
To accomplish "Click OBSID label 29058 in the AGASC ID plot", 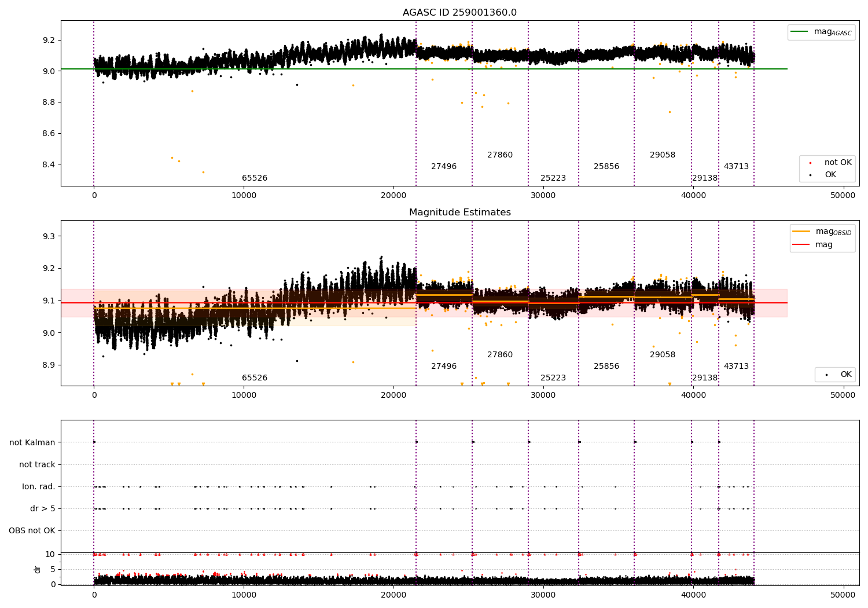I will (663, 155).
